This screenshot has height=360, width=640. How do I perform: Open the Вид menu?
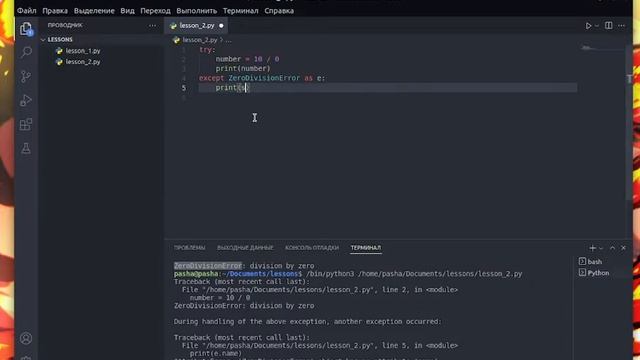[127, 11]
